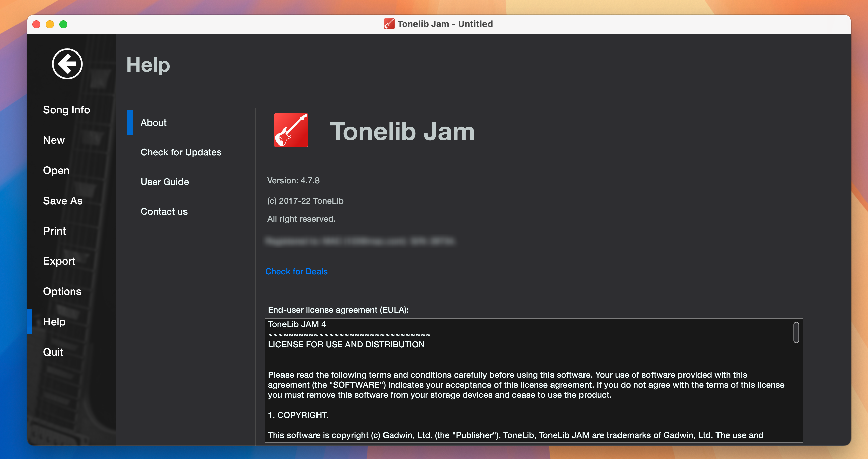Click the ToneLib JAM 4 line in EULA
The height and width of the screenshot is (459, 868).
pos(297,324)
